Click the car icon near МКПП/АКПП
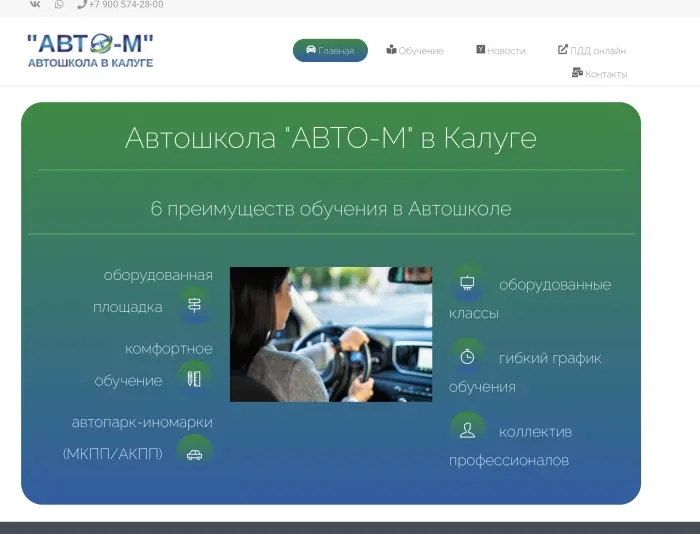The width and height of the screenshot is (700, 534). coord(195,454)
